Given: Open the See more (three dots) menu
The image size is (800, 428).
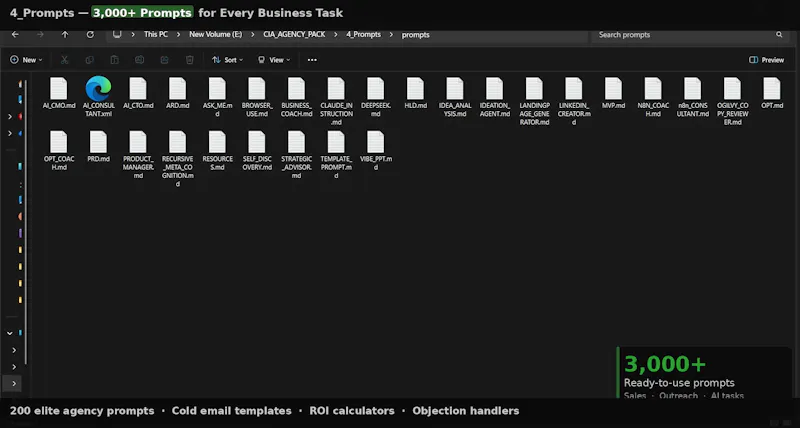Looking at the screenshot, I should pyautogui.click(x=312, y=60).
